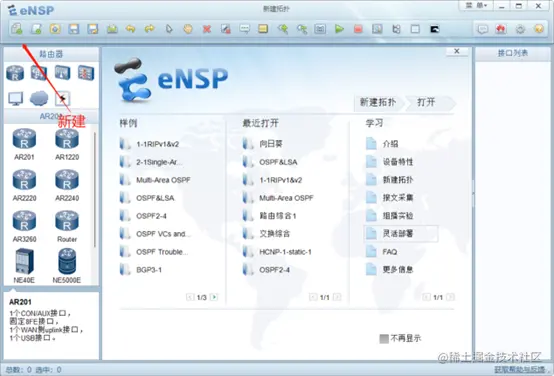The width and height of the screenshot is (554, 376).
Task: Open the black CLI console icon
Action: pos(435,29)
